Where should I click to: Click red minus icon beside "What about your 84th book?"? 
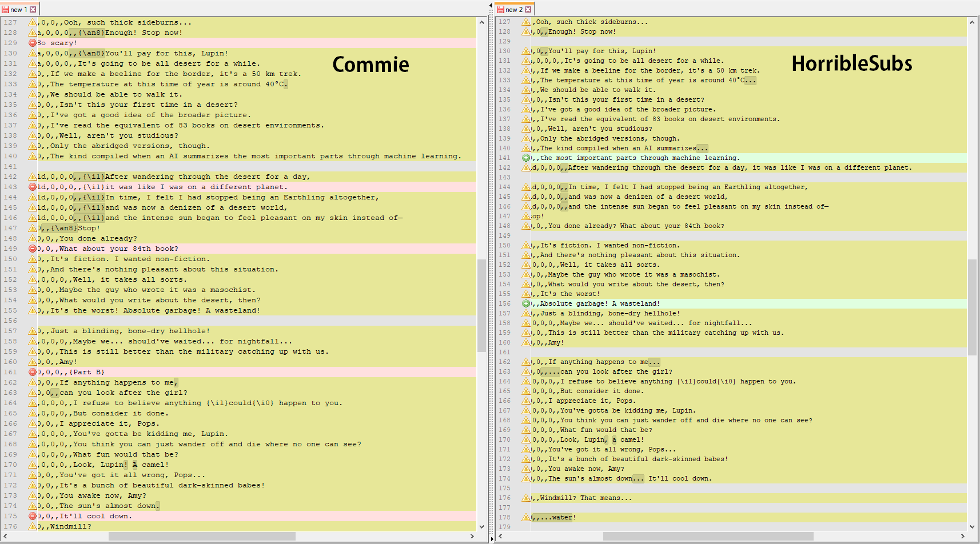(x=33, y=249)
